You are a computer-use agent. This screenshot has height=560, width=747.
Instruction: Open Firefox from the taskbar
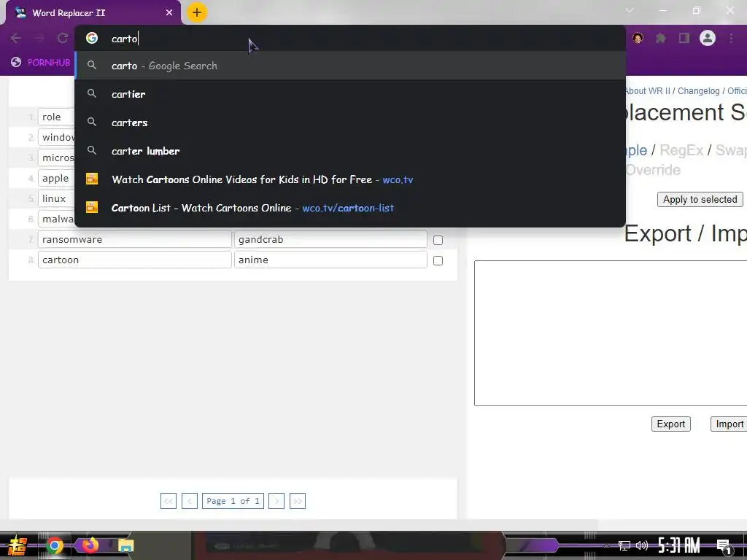(x=90, y=545)
